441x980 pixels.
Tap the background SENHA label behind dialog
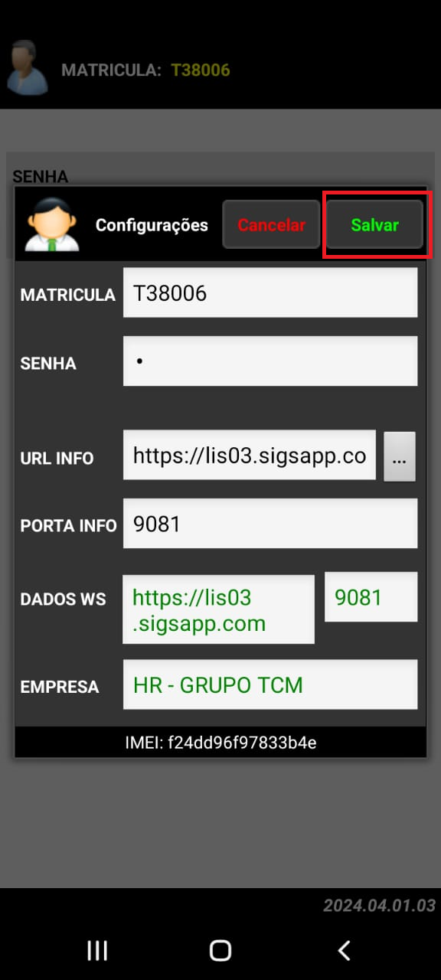(41, 176)
